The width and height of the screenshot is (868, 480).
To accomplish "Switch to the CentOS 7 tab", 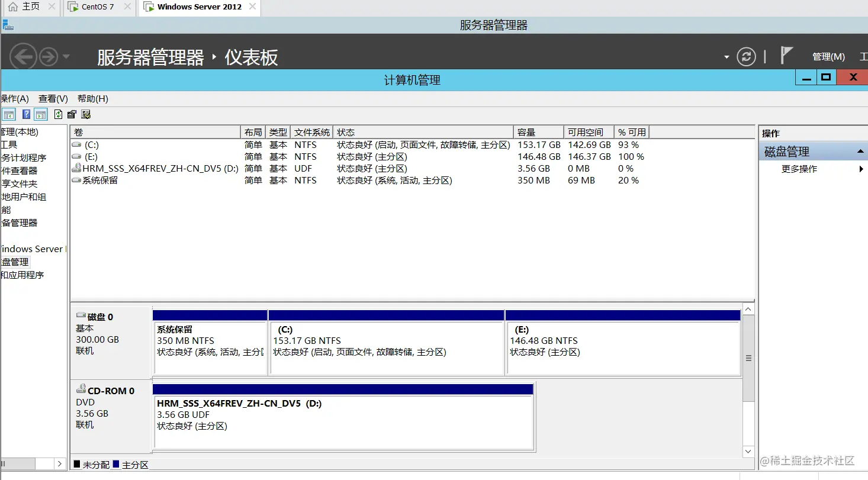I will (x=98, y=7).
